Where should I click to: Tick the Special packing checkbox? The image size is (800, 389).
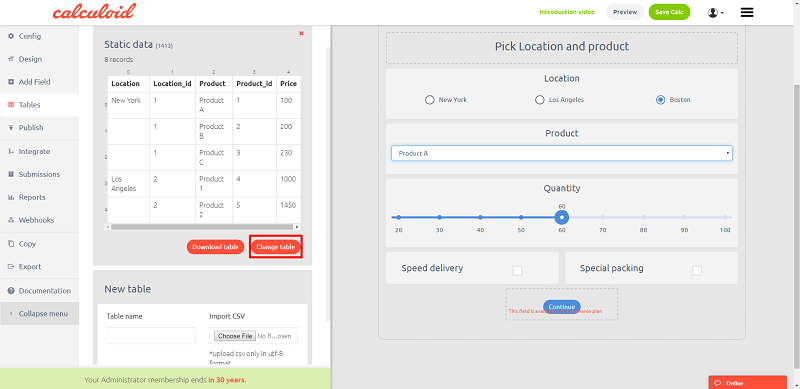coord(697,271)
